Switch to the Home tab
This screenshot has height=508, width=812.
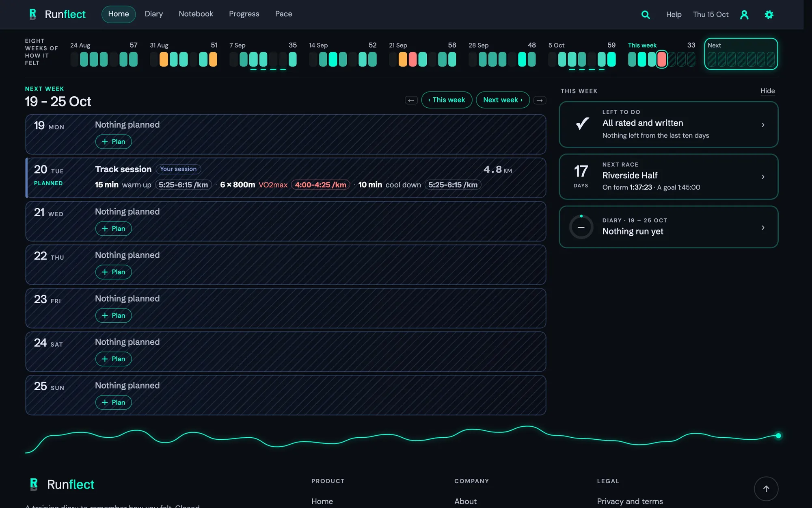[x=119, y=14]
